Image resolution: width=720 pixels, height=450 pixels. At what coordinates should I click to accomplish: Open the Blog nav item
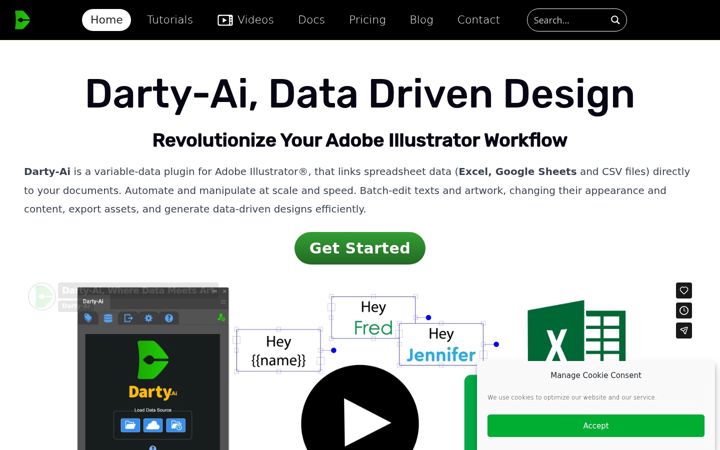422,20
